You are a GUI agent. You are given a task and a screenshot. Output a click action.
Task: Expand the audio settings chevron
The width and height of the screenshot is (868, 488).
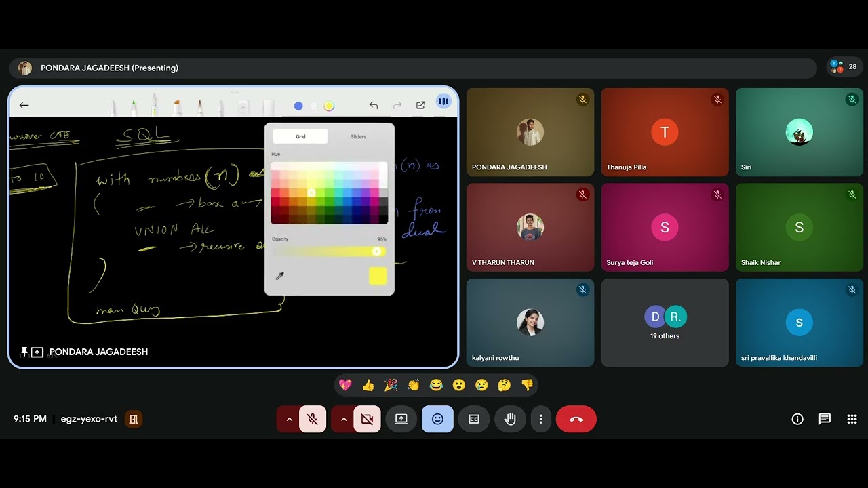tap(289, 419)
